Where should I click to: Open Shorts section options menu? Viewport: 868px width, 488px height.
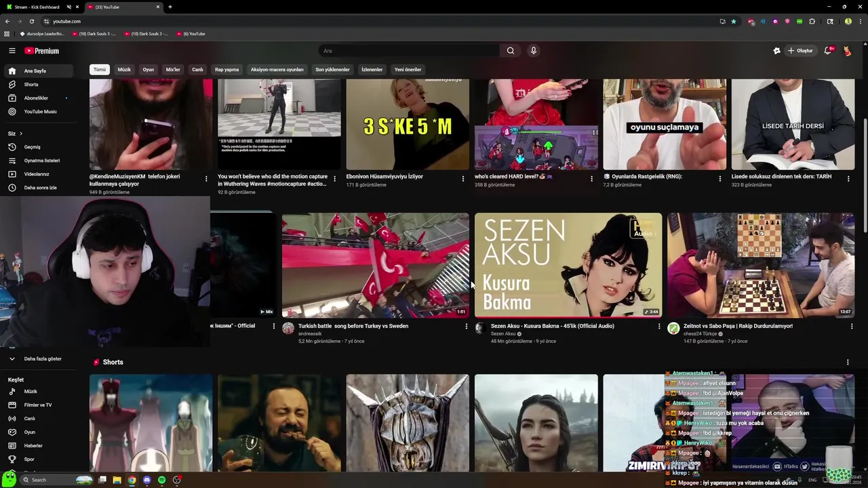pos(848,363)
